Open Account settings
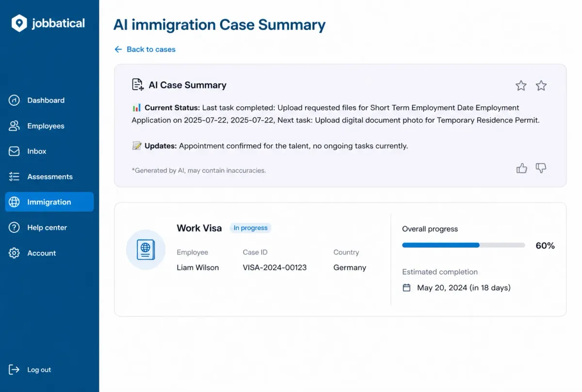 click(x=49, y=253)
